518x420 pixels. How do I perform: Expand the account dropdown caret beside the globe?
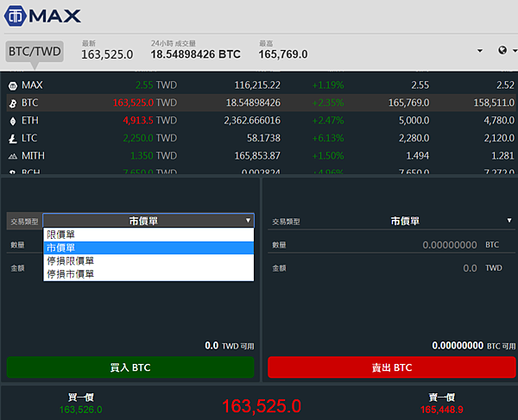480,51
